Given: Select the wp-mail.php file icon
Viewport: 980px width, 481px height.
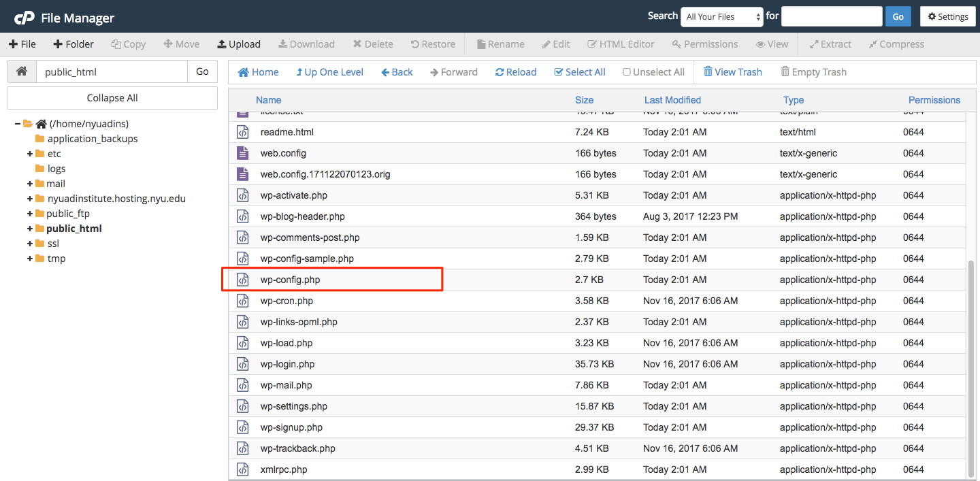Looking at the screenshot, I should 242,385.
